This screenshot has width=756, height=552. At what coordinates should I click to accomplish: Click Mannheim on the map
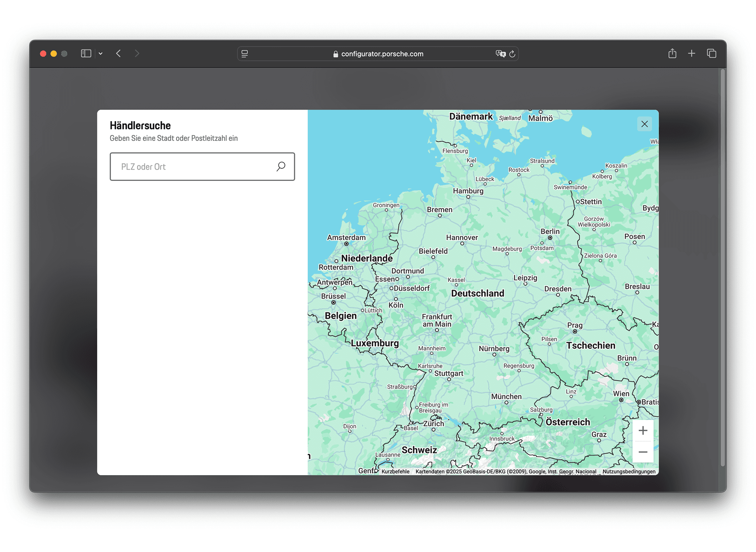432,348
